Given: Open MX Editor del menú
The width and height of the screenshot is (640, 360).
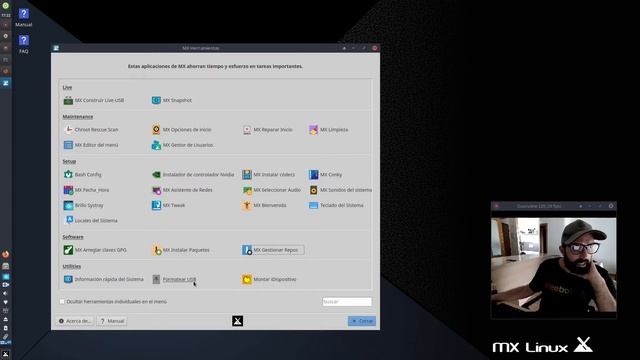Looking at the screenshot, I should pyautogui.click(x=91, y=145).
